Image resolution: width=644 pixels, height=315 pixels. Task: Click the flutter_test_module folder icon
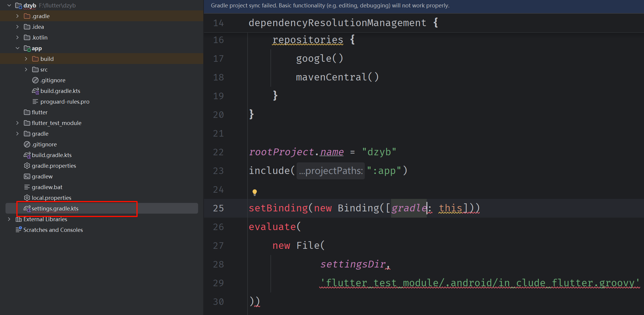[x=27, y=123]
